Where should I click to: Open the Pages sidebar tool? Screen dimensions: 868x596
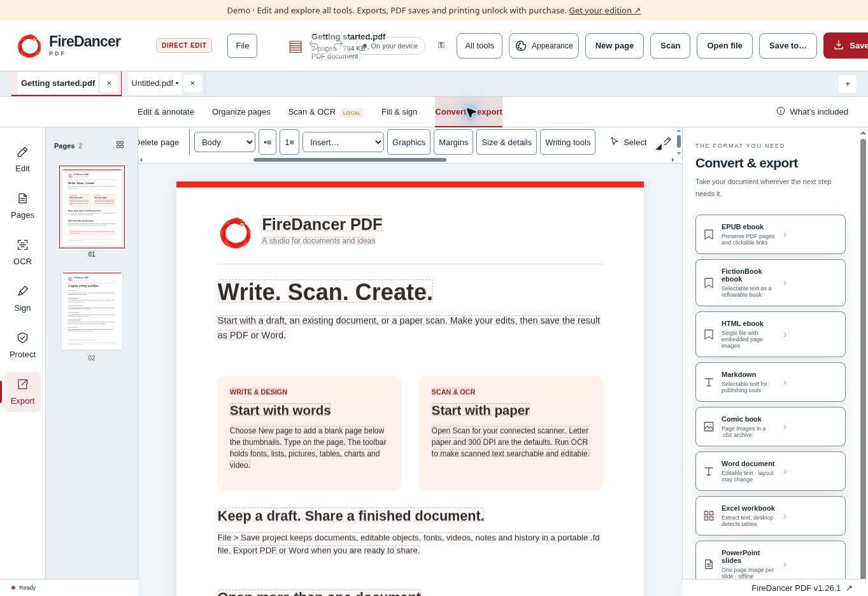(x=22, y=206)
